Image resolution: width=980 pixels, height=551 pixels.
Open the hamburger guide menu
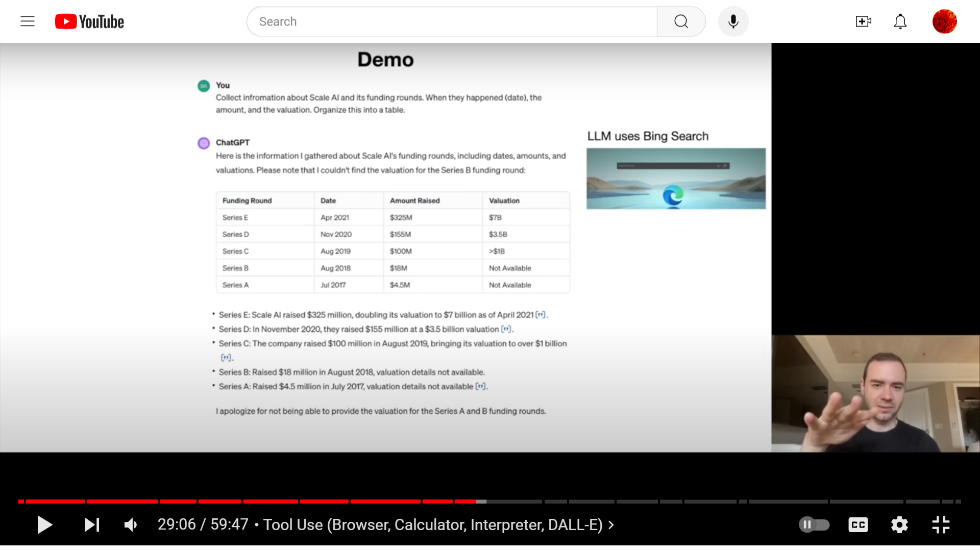tap(28, 21)
